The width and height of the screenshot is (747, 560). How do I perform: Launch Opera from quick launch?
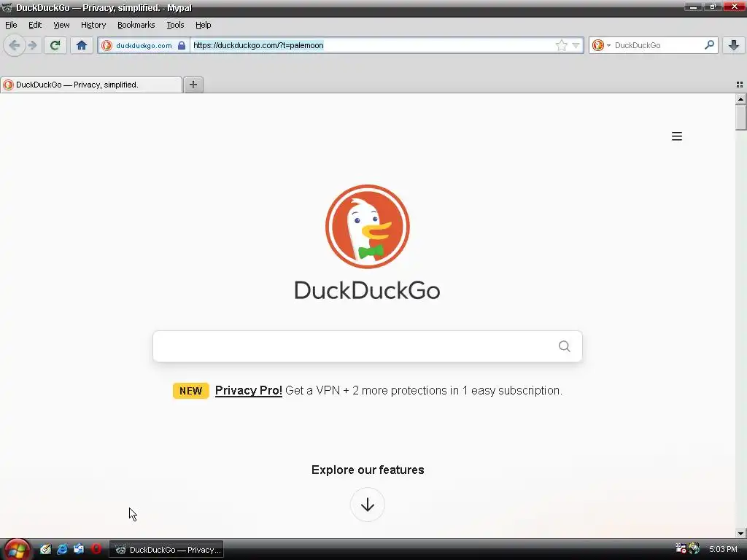[96, 549]
